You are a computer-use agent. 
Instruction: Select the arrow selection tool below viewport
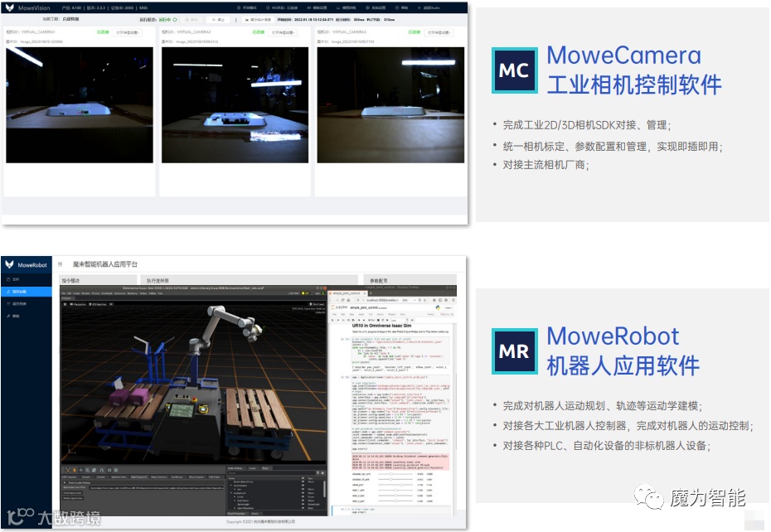point(75,470)
